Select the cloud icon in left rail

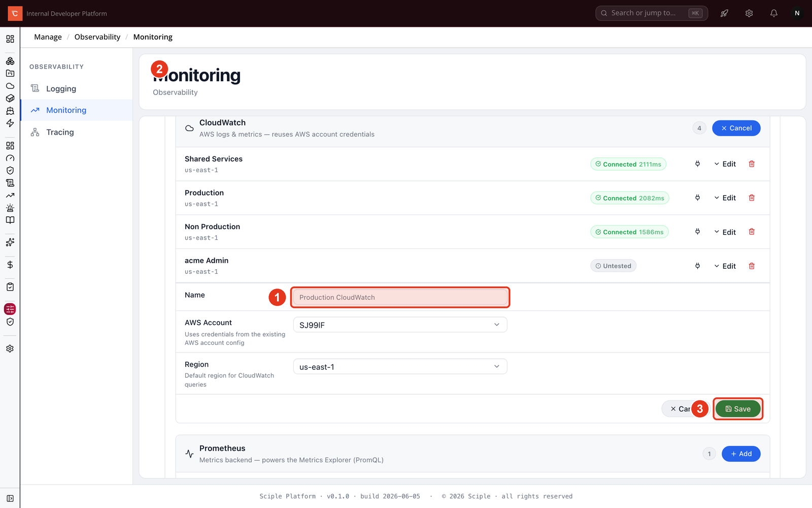(10, 86)
